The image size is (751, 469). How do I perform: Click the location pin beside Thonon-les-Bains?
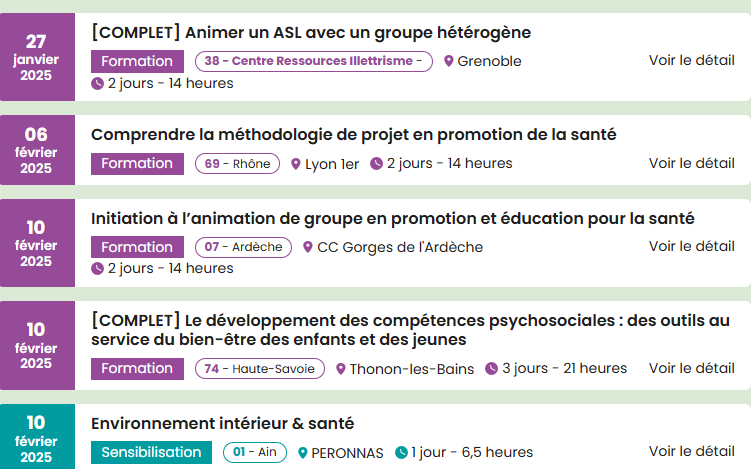[341, 369]
